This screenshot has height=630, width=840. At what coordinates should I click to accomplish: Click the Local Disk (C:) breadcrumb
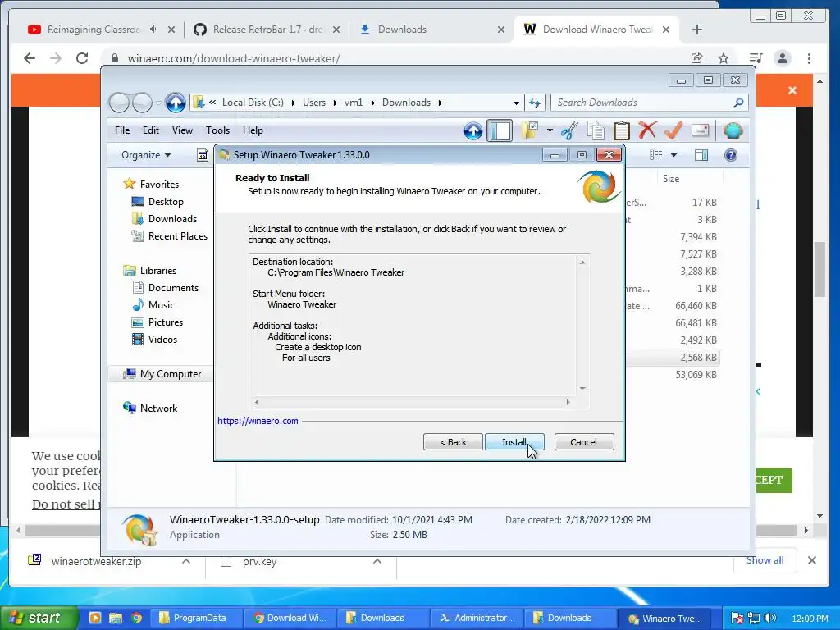point(253,103)
